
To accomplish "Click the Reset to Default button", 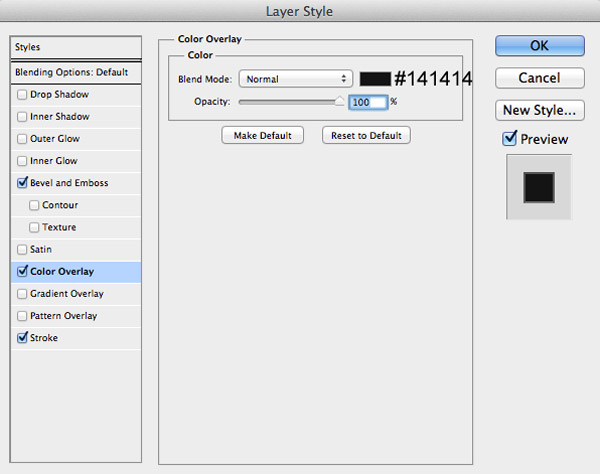I will tap(366, 135).
